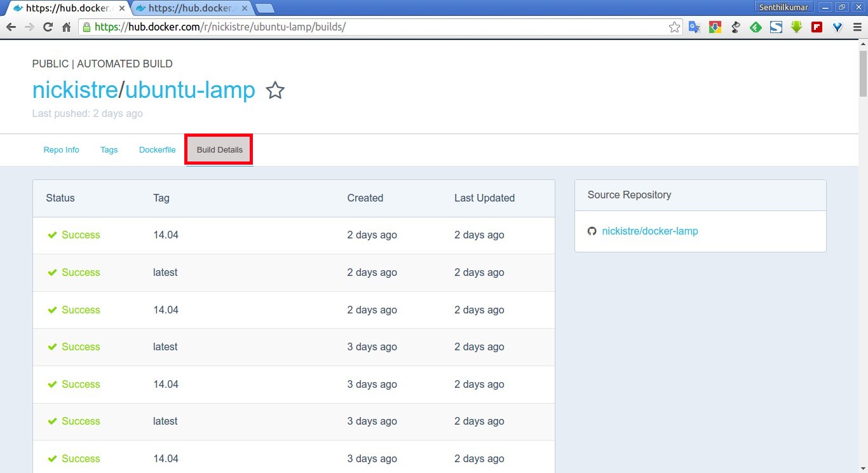Click the blue diamond extension icon
The image size is (868, 473).
(x=837, y=27)
